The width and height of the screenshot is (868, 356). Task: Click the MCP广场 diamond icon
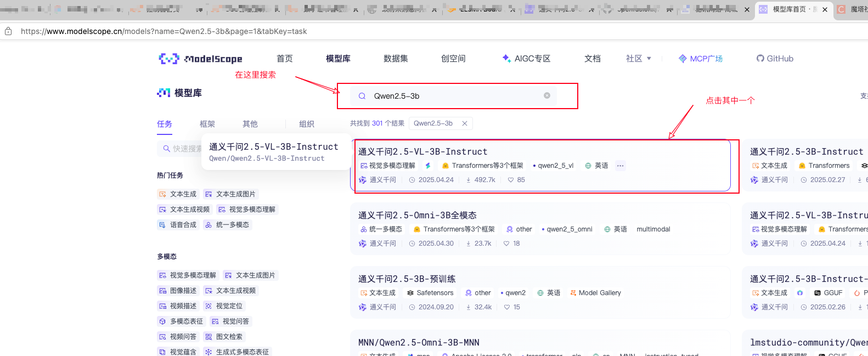coord(683,59)
